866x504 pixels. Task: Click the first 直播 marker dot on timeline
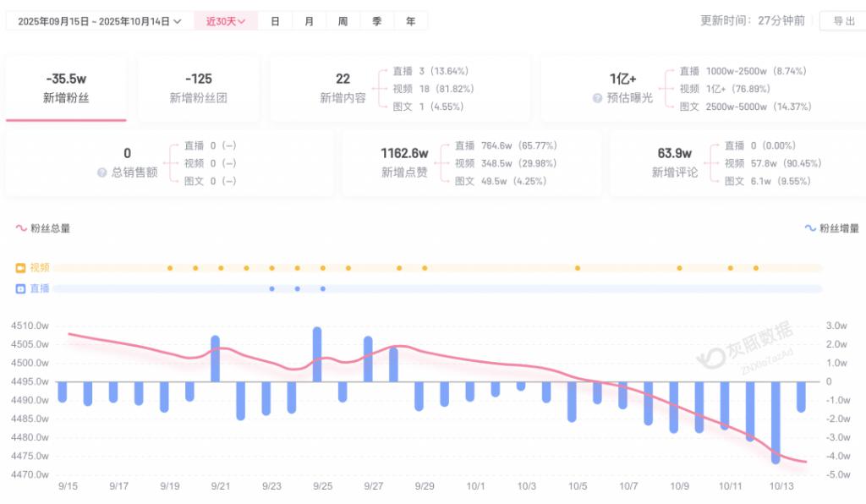coord(271,288)
